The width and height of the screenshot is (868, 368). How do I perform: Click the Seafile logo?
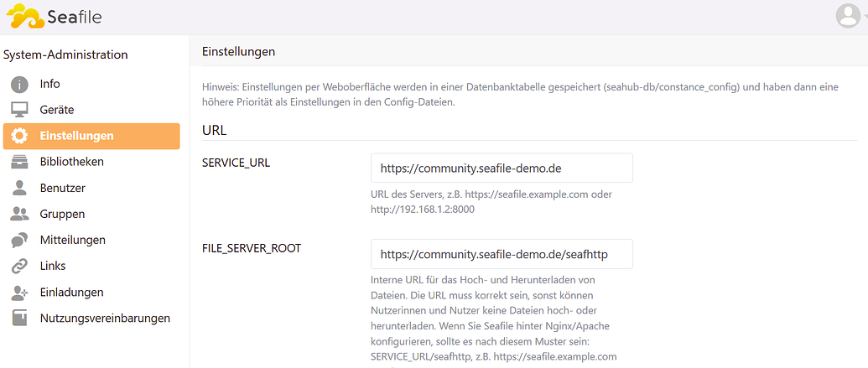[x=54, y=16]
